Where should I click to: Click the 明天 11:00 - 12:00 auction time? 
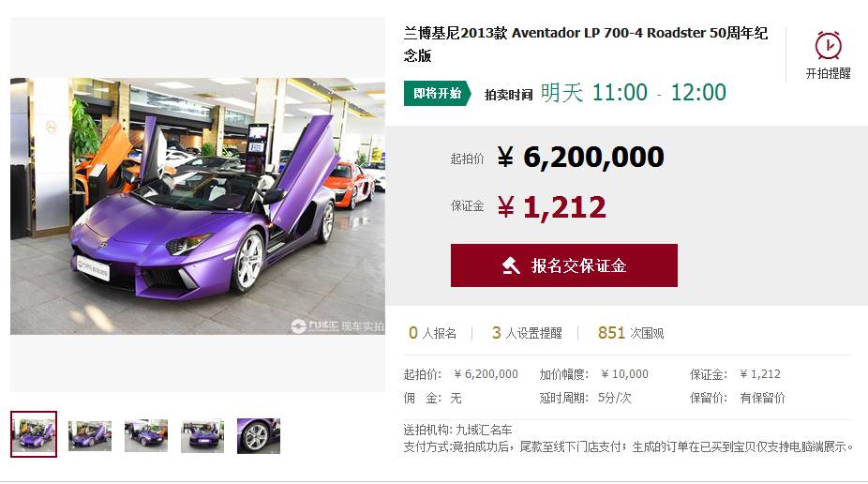pos(634,93)
